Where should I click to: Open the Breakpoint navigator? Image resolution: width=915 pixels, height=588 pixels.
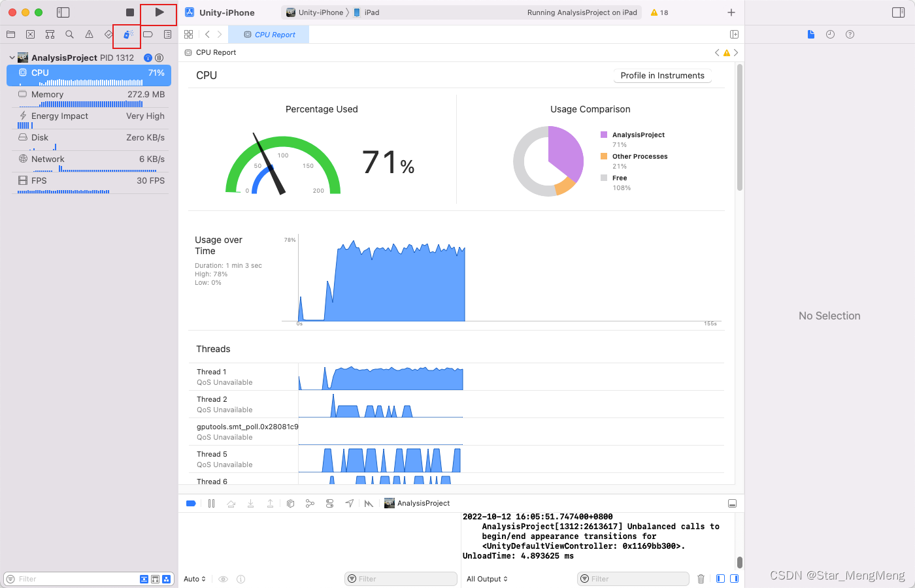(148, 35)
